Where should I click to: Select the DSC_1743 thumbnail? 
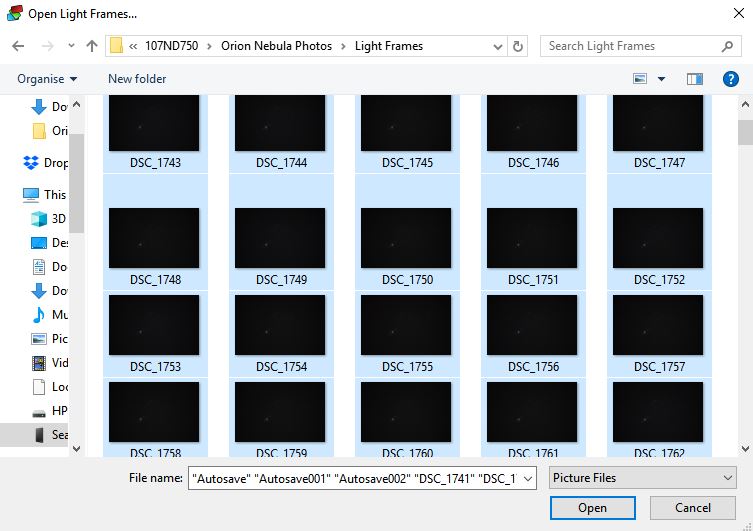pos(154,123)
